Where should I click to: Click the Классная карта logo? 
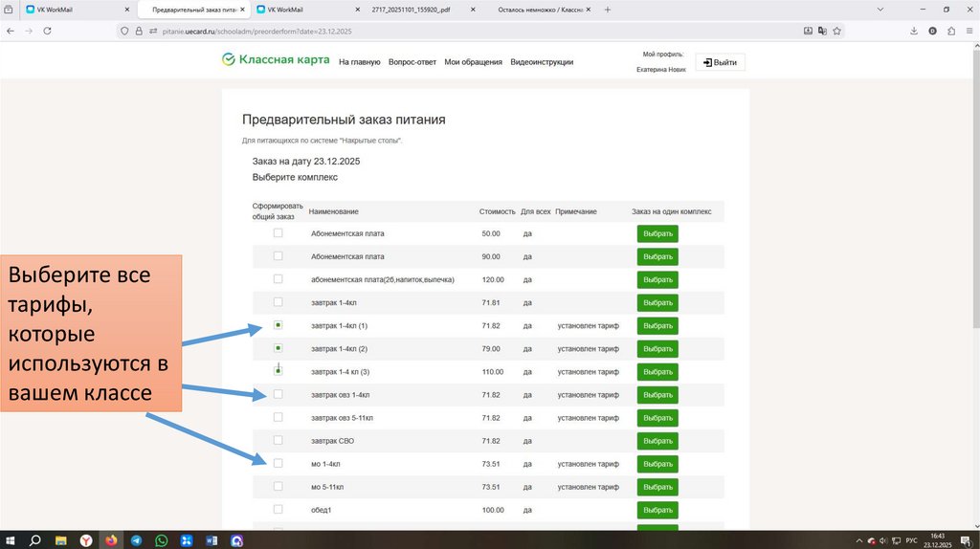(276, 59)
